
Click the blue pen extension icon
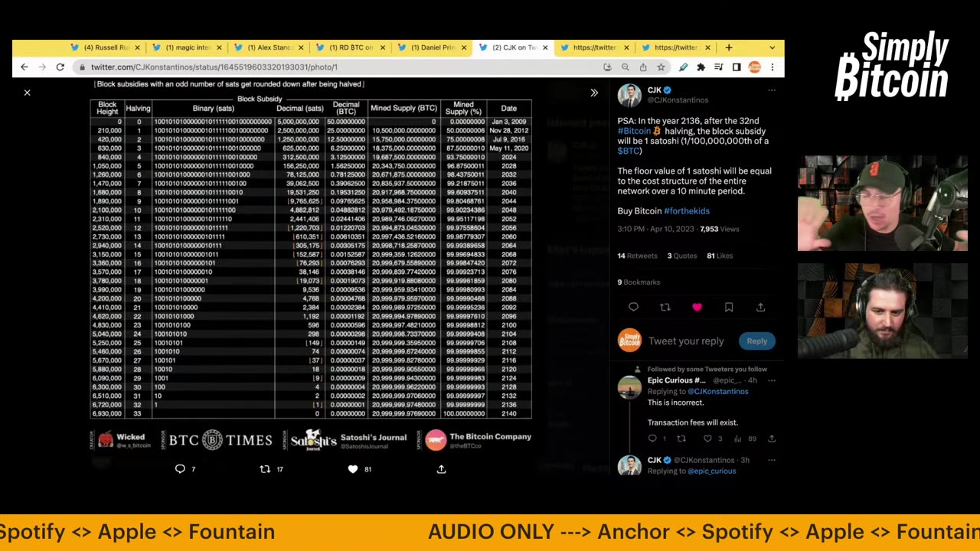point(683,67)
